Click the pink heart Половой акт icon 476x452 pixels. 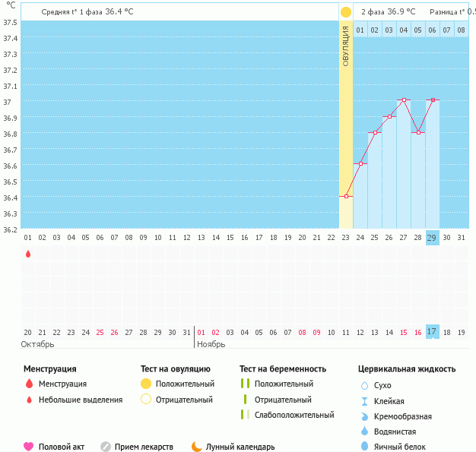coord(29,447)
